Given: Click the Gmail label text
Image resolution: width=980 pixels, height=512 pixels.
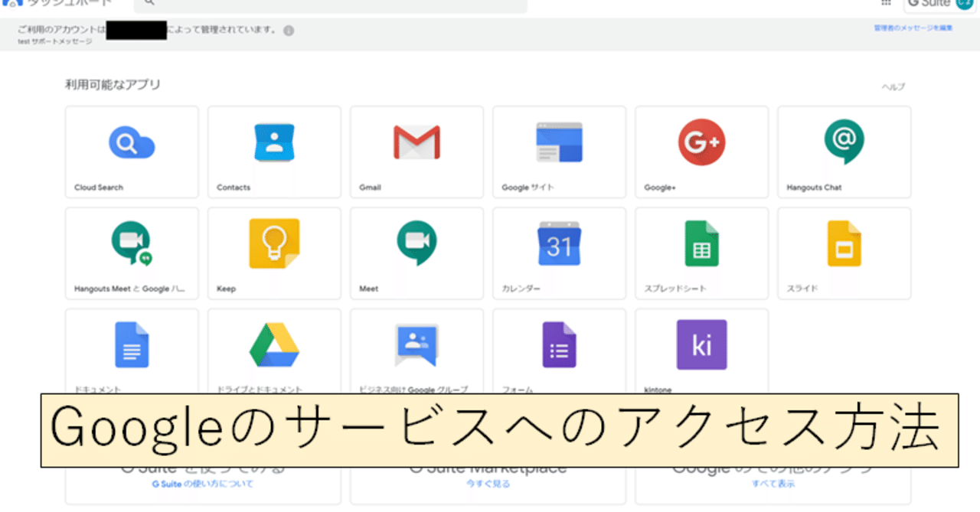Looking at the screenshot, I should (x=370, y=188).
